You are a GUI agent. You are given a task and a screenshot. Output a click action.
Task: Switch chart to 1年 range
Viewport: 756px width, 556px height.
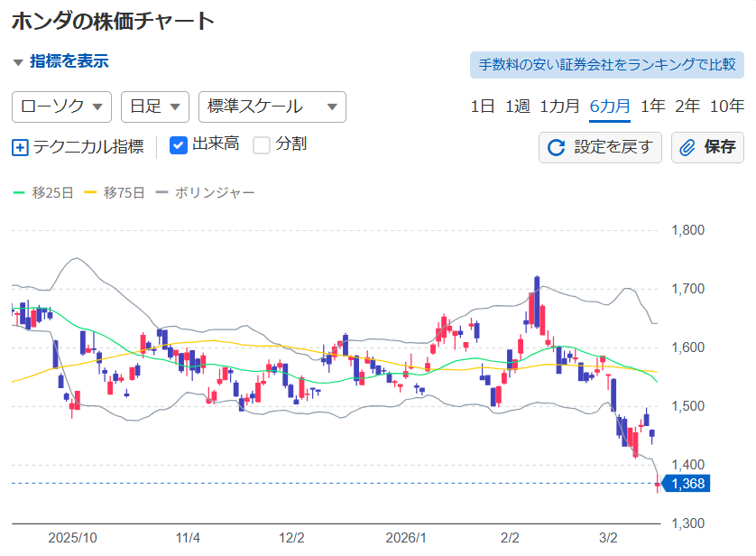tap(652, 106)
